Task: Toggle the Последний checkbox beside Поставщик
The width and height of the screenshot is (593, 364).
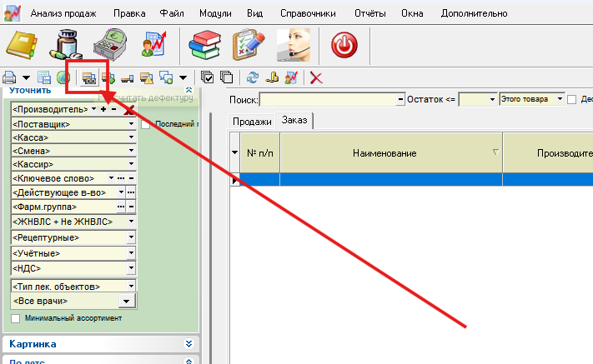Action: click(x=146, y=124)
